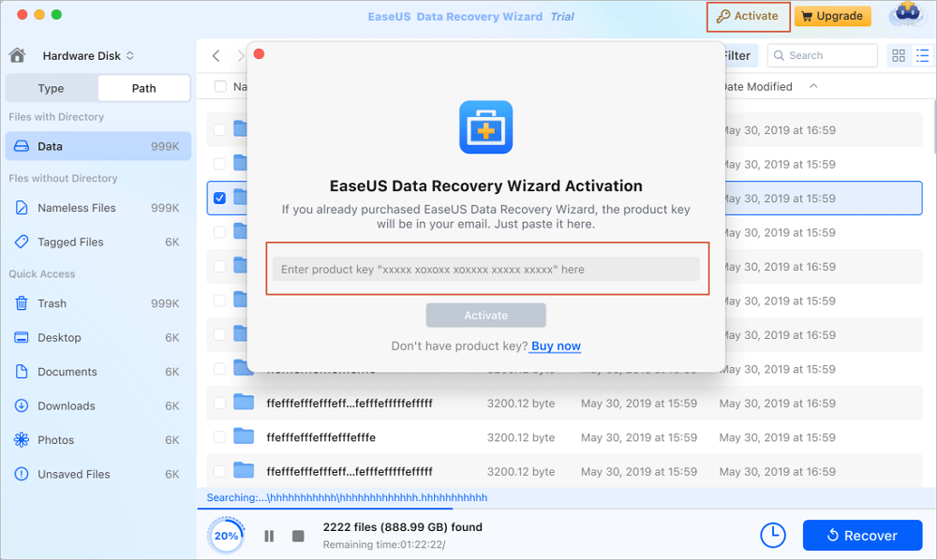Click the Recover button
Viewport: 937px width, 560px height.
pos(862,536)
